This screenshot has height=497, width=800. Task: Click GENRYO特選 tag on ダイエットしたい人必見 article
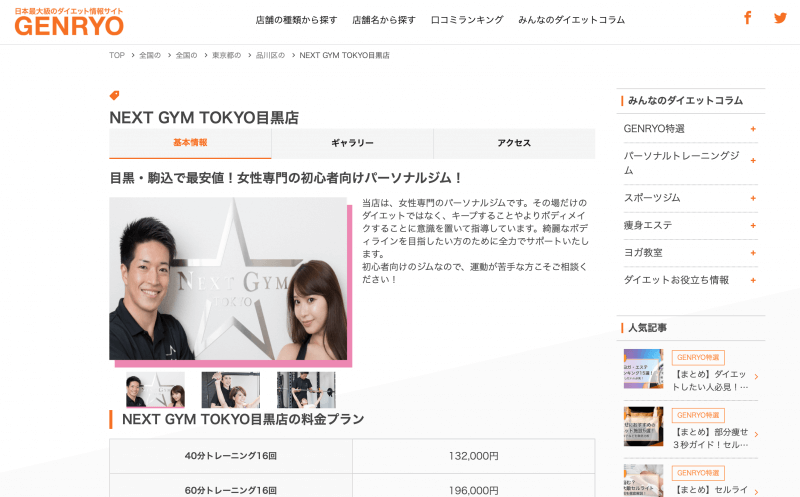698,357
